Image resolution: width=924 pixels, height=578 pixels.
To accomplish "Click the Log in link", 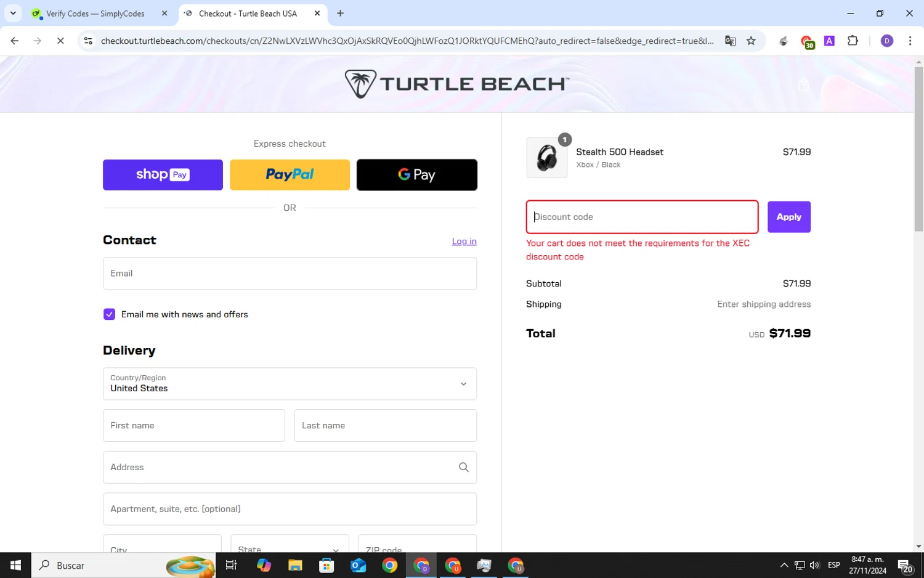I will click(464, 241).
